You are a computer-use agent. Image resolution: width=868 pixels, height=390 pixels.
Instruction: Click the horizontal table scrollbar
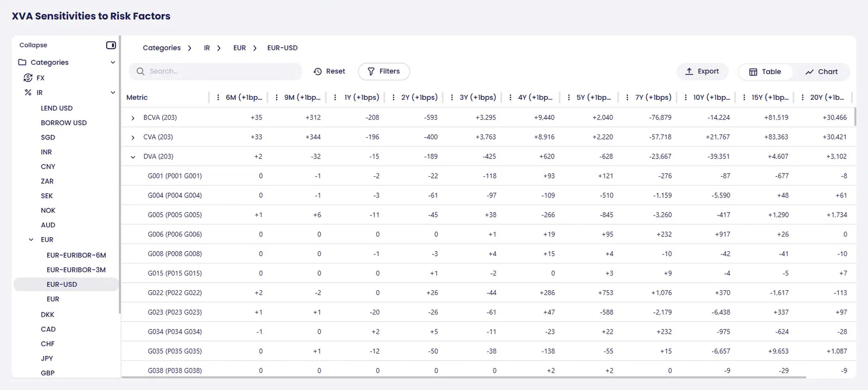tap(464, 377)
